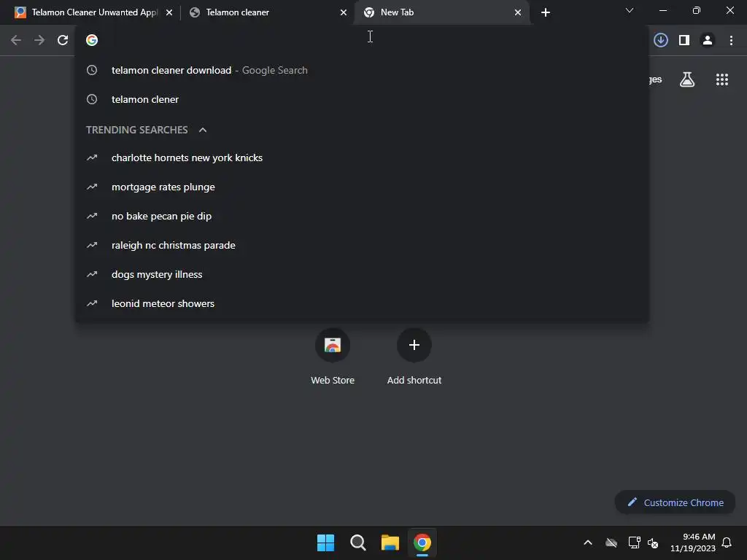Open the network tray icon

point(634,542)
